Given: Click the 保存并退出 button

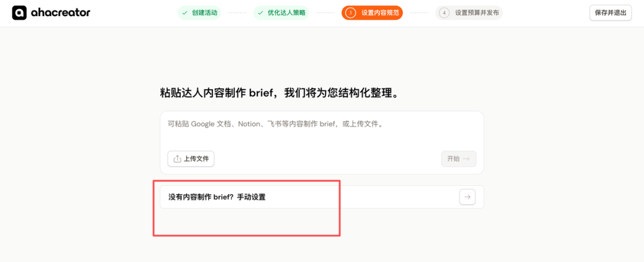Looking at the screenshot, I should [x=611, y=13].
